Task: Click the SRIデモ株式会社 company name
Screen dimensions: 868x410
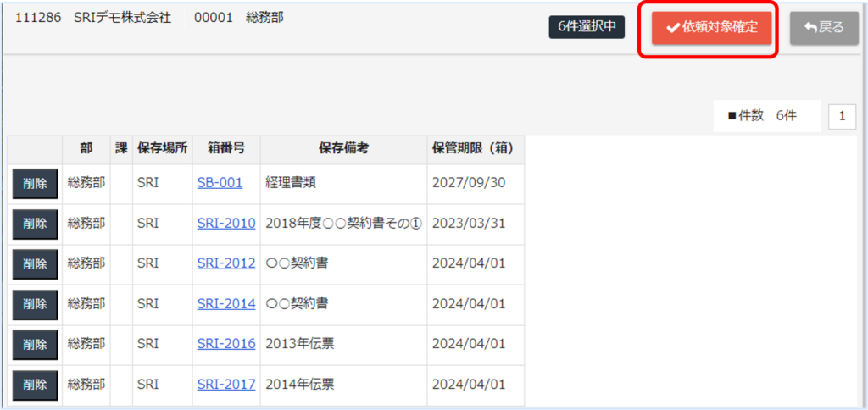Action: (122, 19)
